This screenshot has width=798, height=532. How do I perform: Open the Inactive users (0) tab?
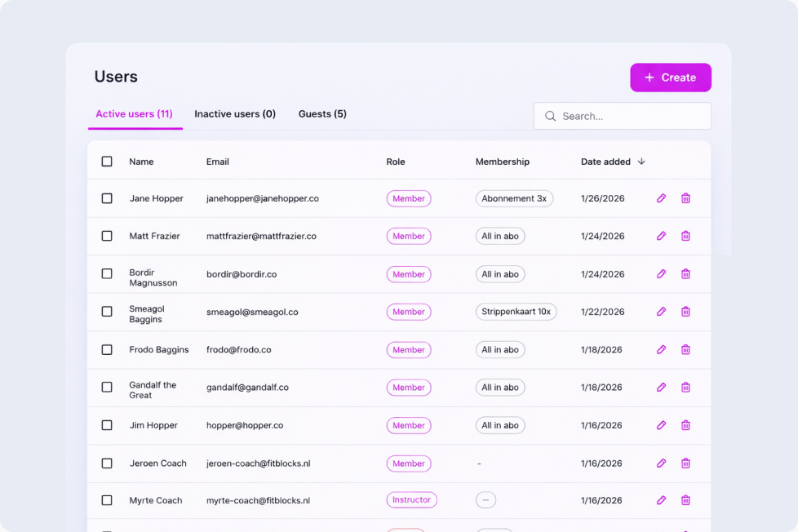tap(235, 114)
